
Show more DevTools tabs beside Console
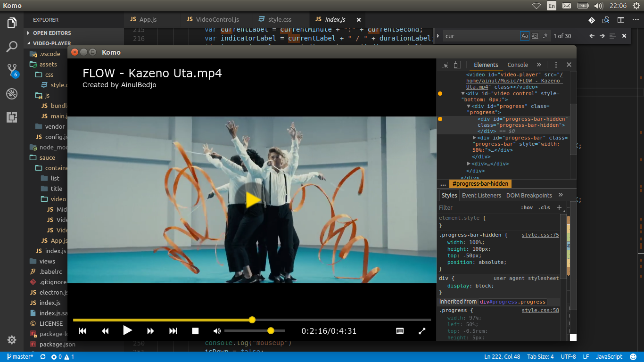click(539, 65)
